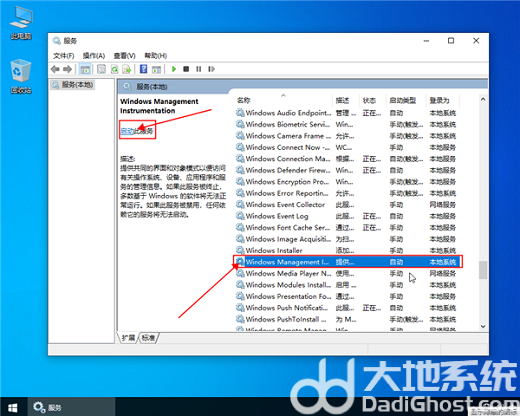Toggle the show/hide console tree icon
The width and height of the screenshot is (520, 416).
pos(85,69)
